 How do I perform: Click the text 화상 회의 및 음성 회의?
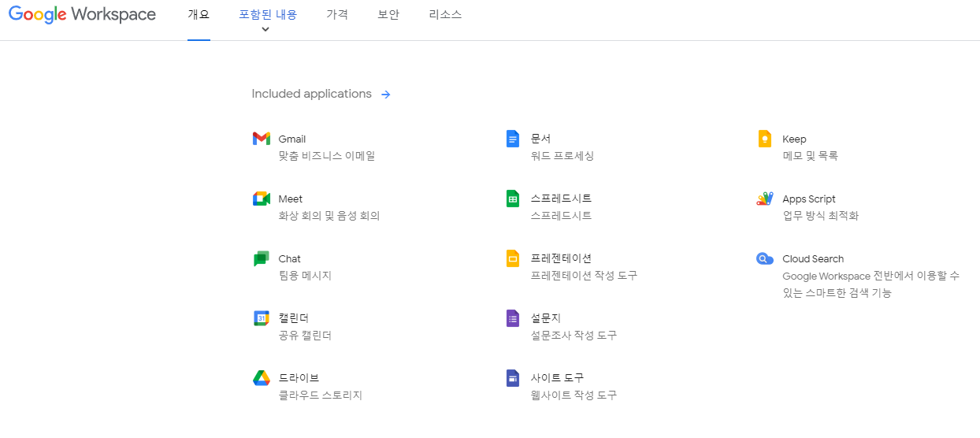(x=329, y=216)
